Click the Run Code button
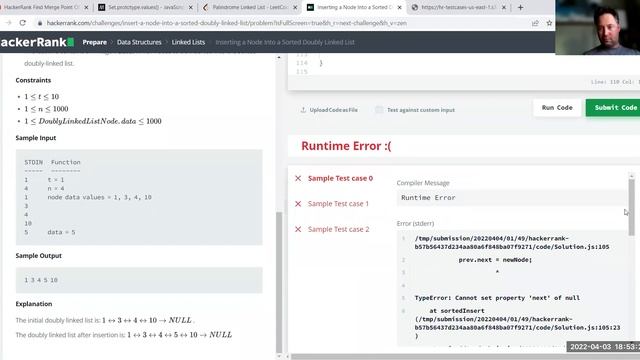 click(x=557, y=108)
